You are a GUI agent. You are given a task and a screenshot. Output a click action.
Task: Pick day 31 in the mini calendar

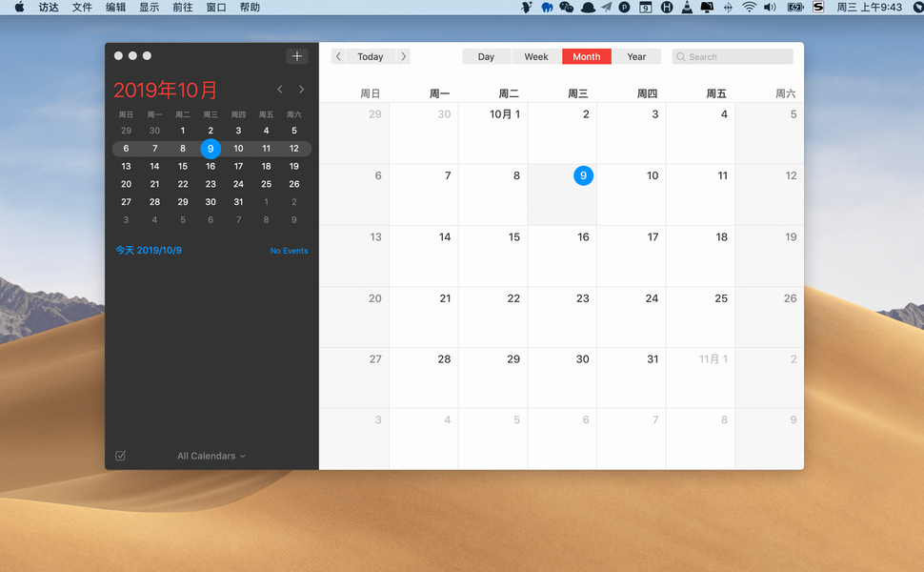[x=239, y=202]
